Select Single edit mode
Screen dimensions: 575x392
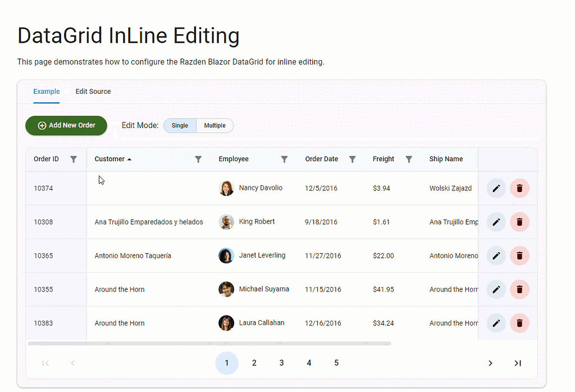click(180, 125)
